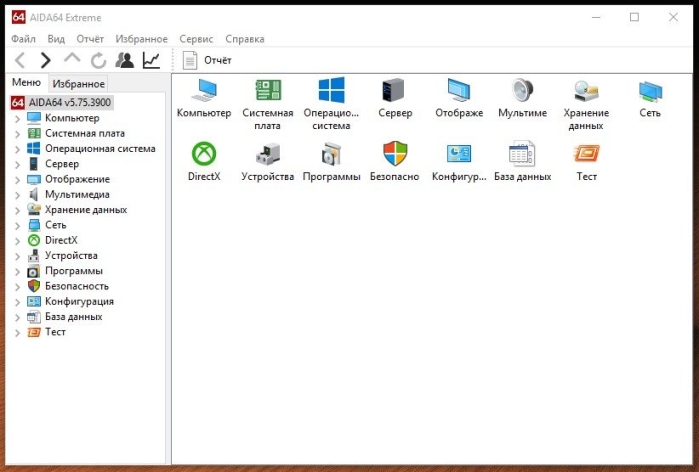
Task: Open the Сервер icon in the main pane
Action: tap(393, 90)
